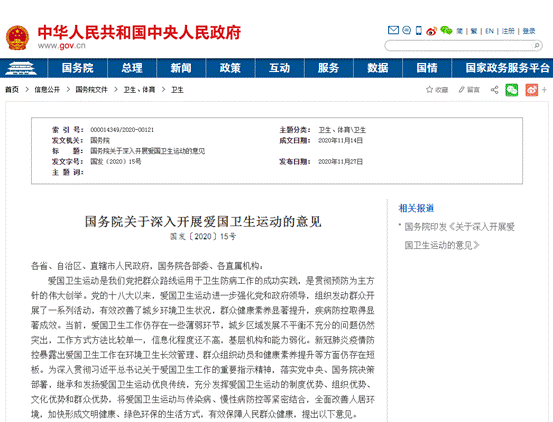Image resolution: width=553 pixels, height=422 pixels.
Task: Click the 发文机关 value 国务院
Action: (x=100, y=140)
